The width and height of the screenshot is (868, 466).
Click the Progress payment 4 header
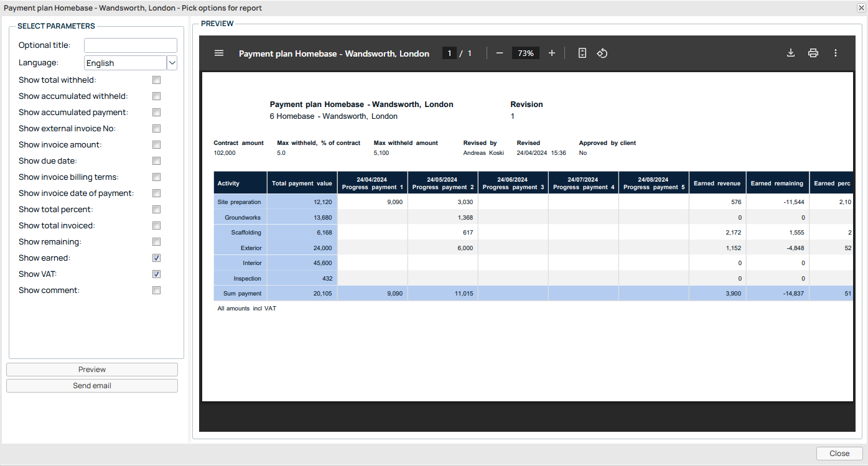click(584, 183)
